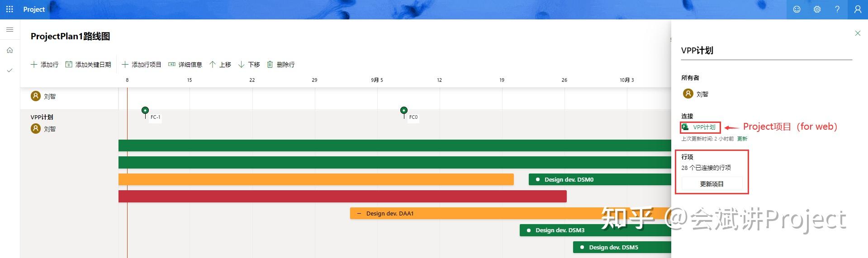This screenshot has height=258, width=868.
Task: Click the 更新 refresh link
Action: pos(742,139)
